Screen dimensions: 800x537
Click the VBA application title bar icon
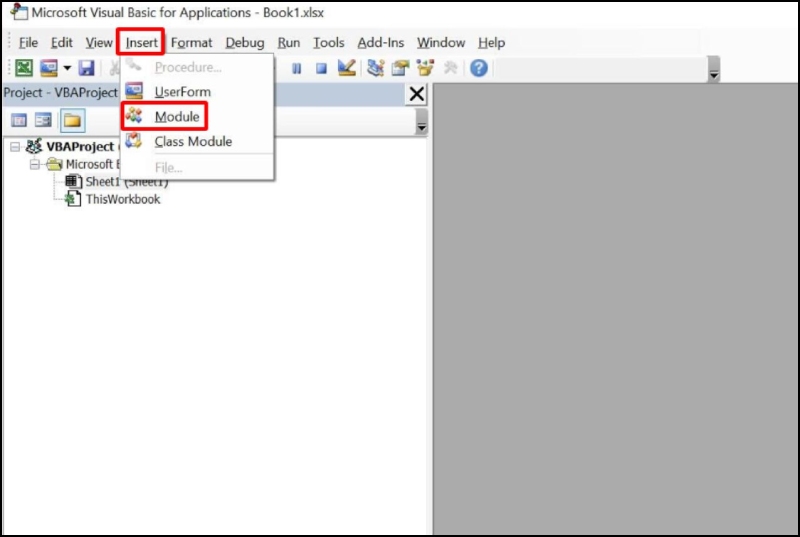coord(18,11)
